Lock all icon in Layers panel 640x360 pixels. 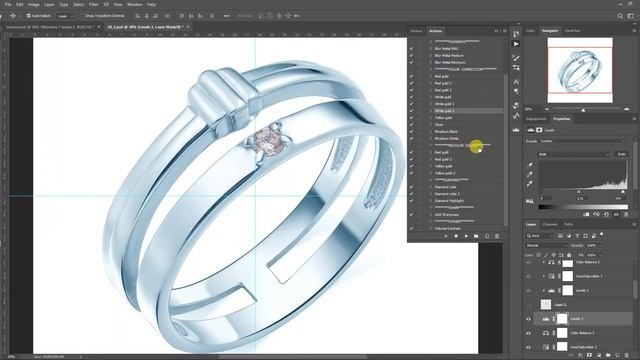tap(569, 255)
